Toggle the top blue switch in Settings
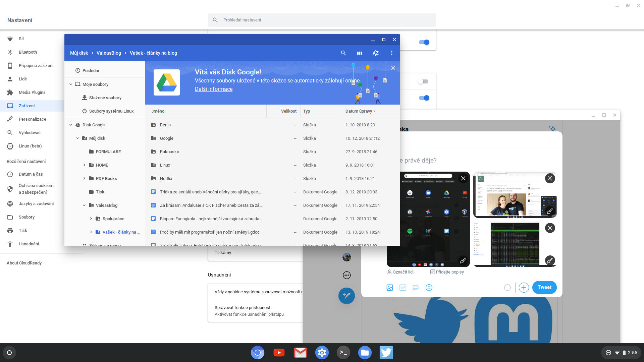This screenshot has width=644, height=362. click(424, 42)
